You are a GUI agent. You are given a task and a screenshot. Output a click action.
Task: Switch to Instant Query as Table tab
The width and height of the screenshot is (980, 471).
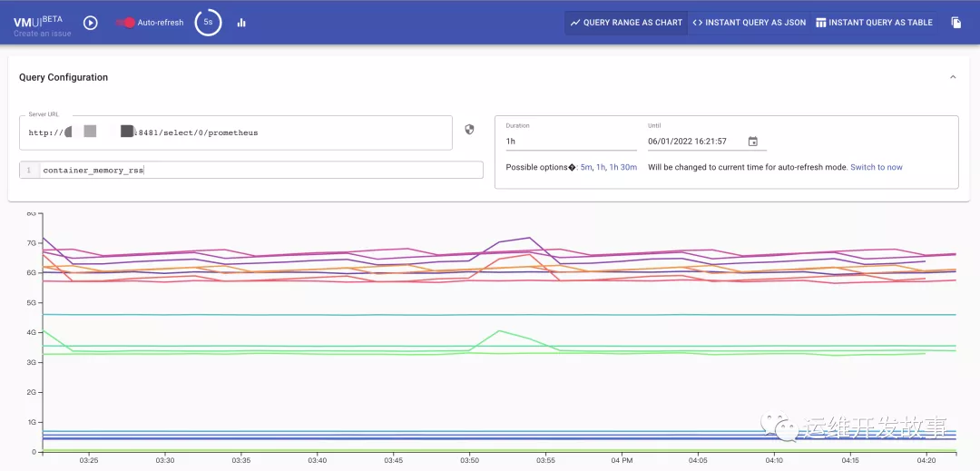point(874,23)
